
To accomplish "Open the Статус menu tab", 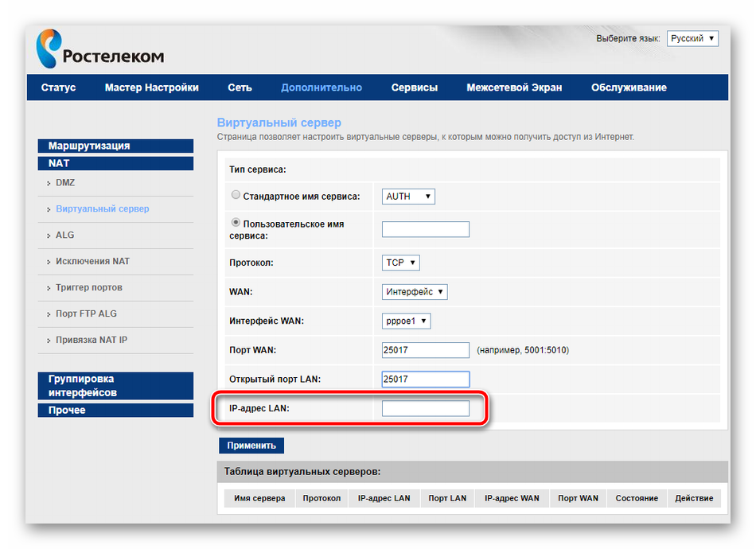I will (x=58, y=88).
